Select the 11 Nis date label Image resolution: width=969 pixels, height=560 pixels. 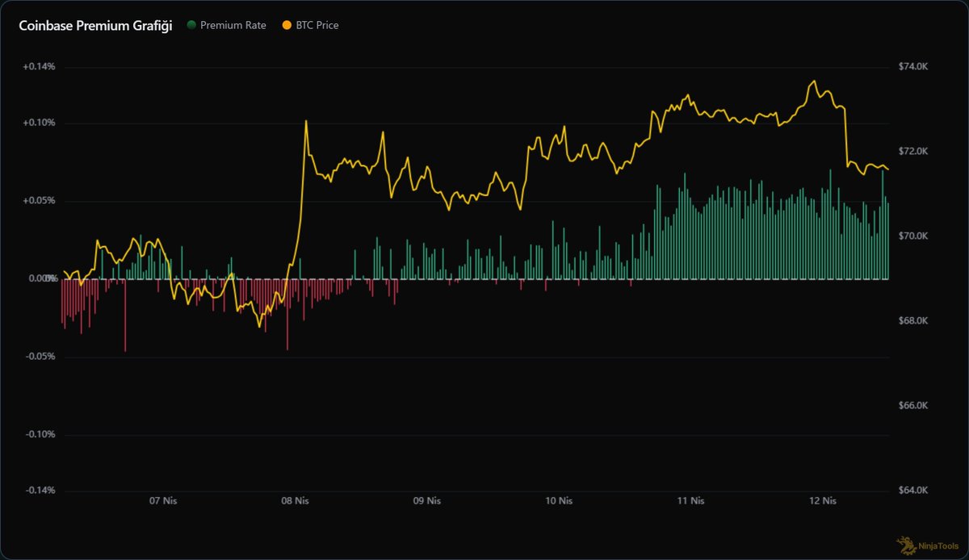(x=690, y=501)
